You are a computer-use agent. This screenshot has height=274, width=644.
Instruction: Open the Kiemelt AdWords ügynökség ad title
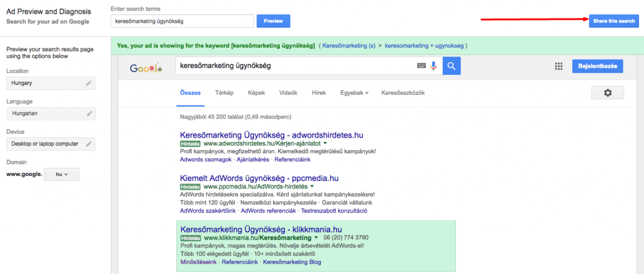pyautogui.click(x=259, y=178)
